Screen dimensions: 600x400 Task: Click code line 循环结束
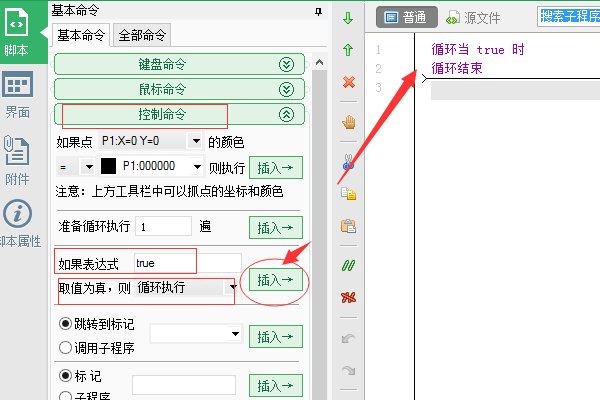tap(457, 68)
